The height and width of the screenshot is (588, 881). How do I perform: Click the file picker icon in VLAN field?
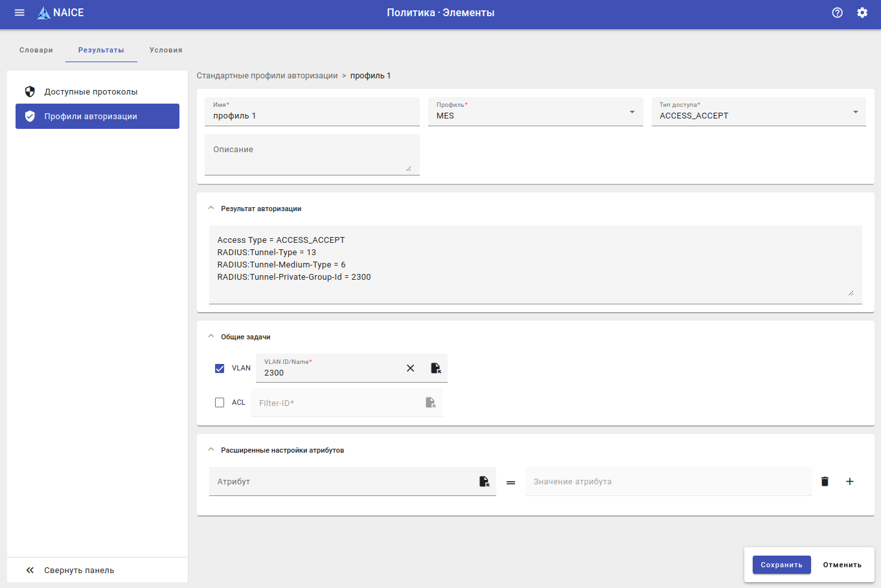tap(436, 368)
